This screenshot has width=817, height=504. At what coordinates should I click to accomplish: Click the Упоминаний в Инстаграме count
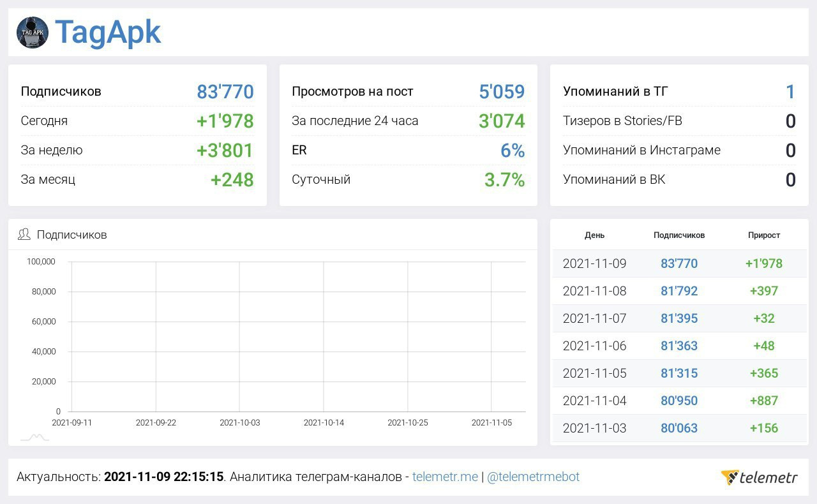[x=790, y=151]
